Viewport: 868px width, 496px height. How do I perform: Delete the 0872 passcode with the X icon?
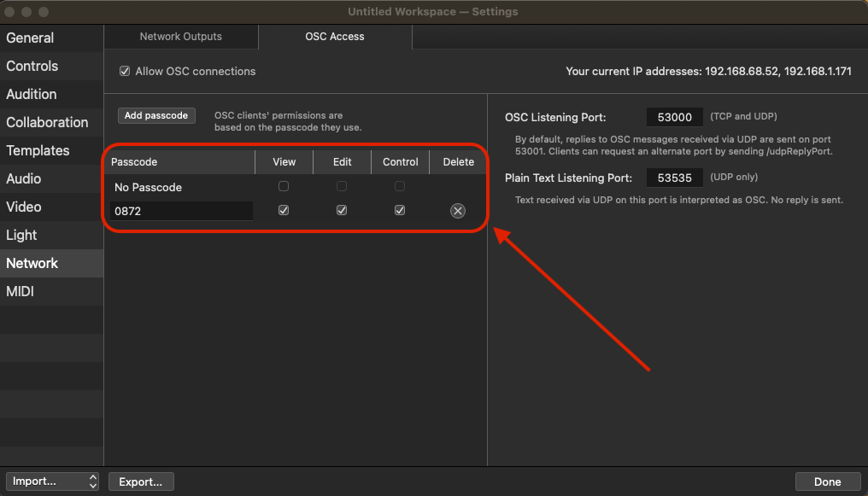pyautogui.click(x=458, y=211)
